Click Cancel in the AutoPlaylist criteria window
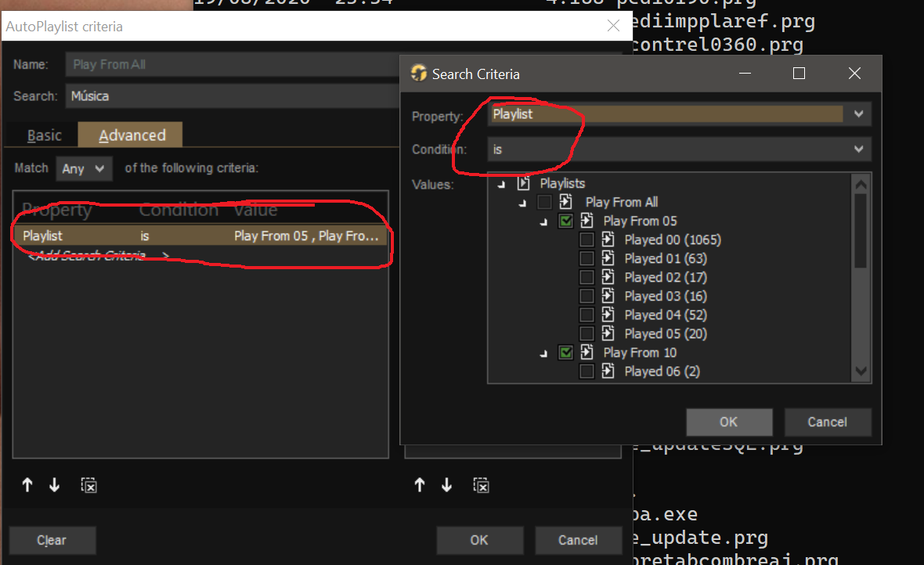 (x=578, y=540)
